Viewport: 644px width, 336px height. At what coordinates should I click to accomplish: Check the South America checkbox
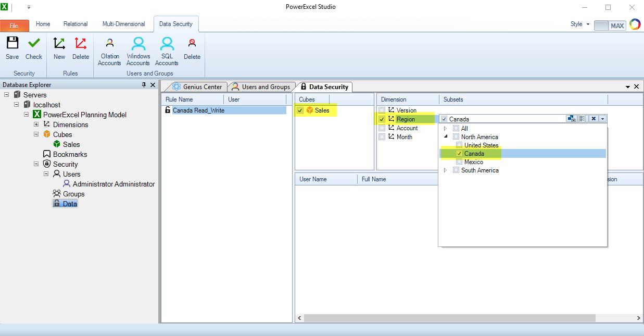(456, 170)
